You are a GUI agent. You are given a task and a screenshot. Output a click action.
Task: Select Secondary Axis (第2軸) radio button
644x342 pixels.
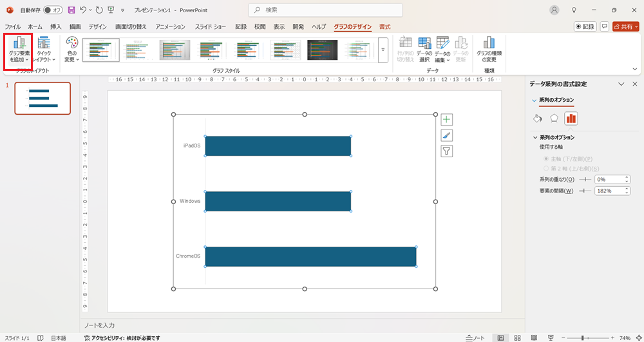coord(546,168)
